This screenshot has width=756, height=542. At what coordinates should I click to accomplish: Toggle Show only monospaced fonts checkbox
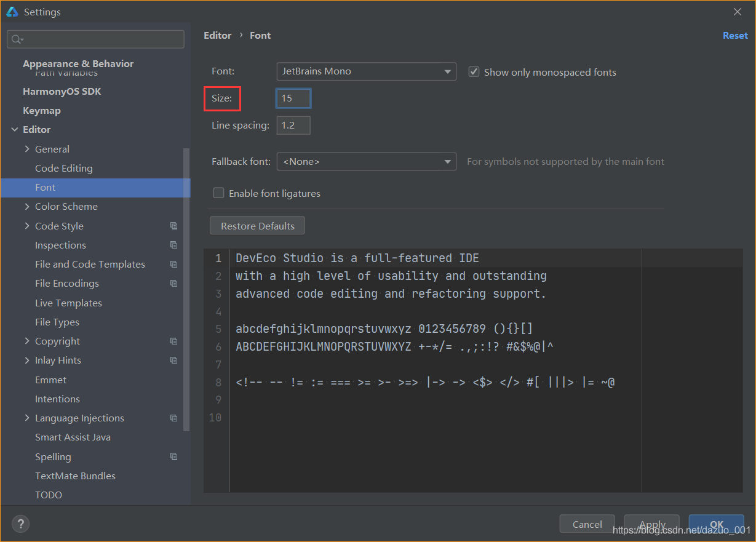(474, 71)
